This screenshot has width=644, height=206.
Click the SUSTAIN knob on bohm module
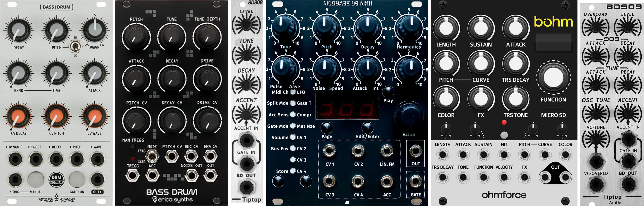pos(481,28)
